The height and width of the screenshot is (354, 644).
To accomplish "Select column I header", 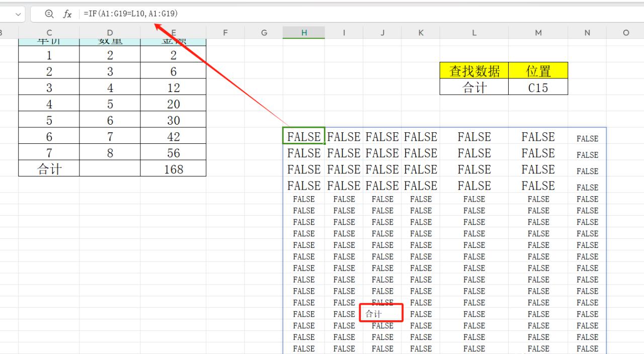I will [344, 33].
